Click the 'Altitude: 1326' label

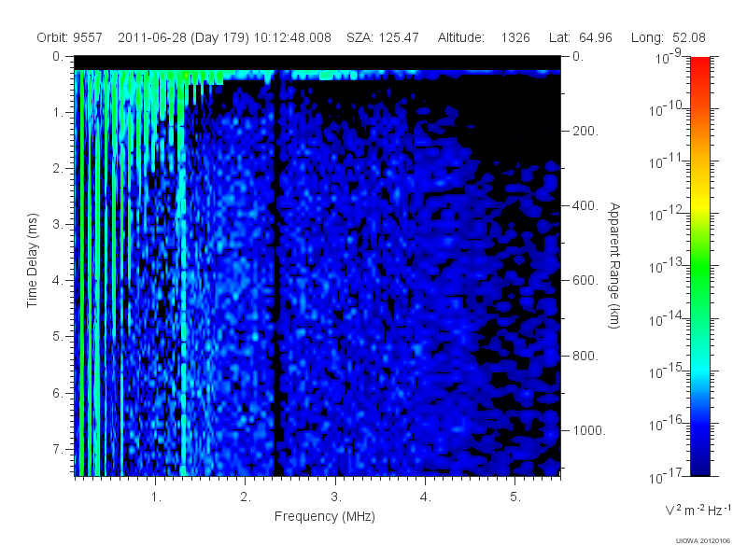[x=484, y=37]
